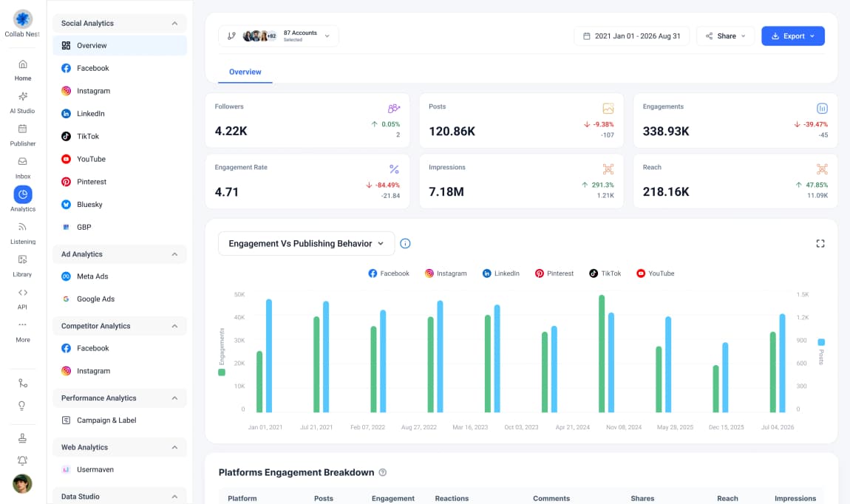This screenshot has height=504, width=850.
Task: Collapse the Ad Analytics section
Action: (174, 254)
